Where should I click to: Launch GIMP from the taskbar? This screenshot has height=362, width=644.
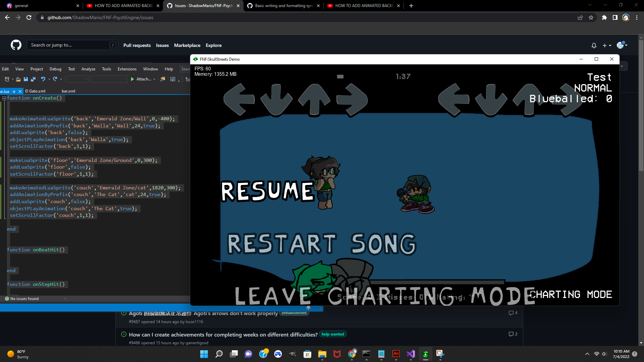pyautogui.click(x=292, y=354)
